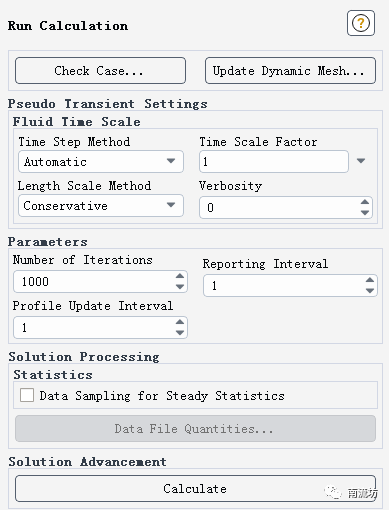
Task: Decrease Number of Iterations value
Action: 180,287
